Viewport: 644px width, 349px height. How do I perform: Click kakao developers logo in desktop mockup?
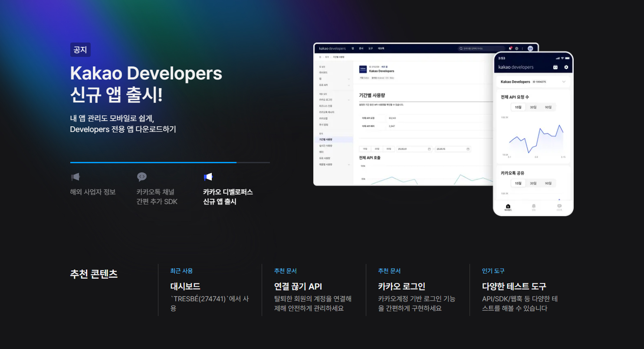point(332,48)
